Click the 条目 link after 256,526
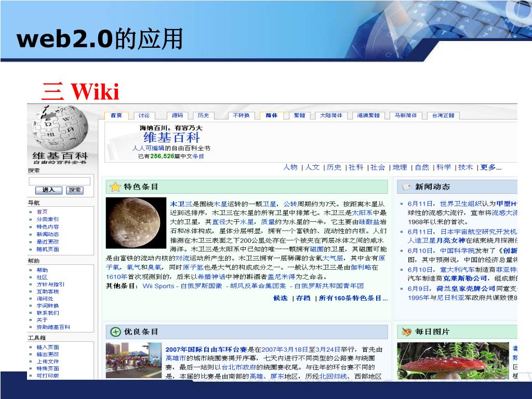 click(x=198, y=156)
